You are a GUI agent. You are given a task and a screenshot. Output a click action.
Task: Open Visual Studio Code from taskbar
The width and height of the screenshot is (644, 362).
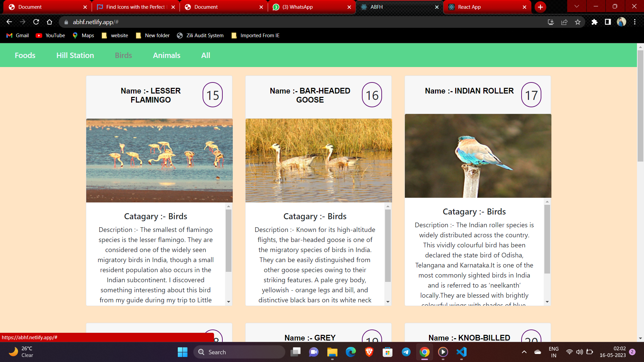point(462,352)
